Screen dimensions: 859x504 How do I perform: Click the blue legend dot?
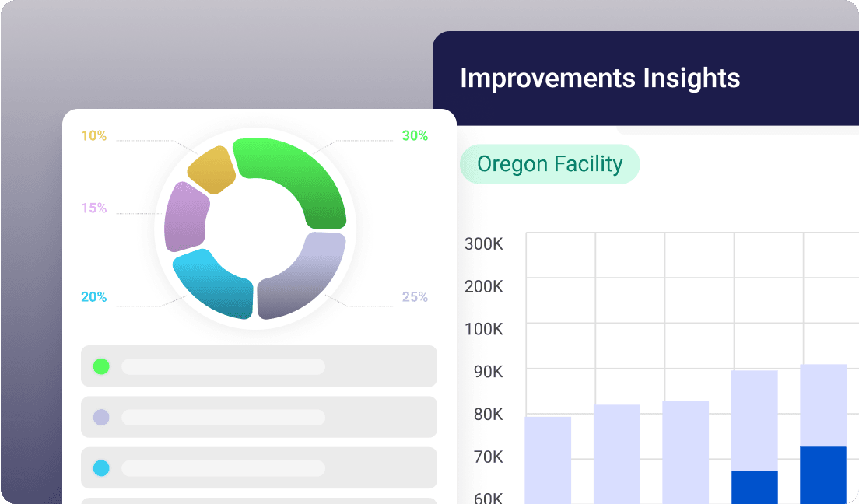[101, 468]
